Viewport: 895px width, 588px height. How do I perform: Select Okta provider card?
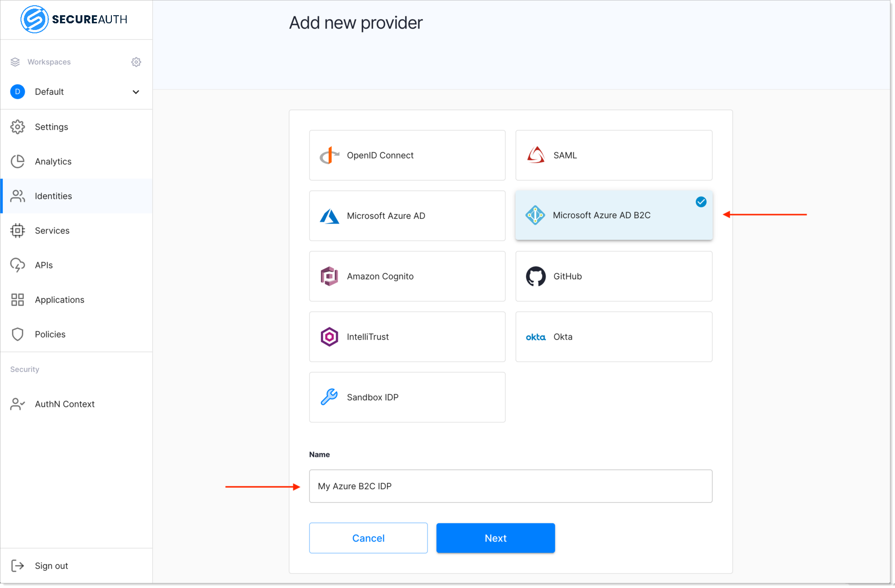pos(614,337)
